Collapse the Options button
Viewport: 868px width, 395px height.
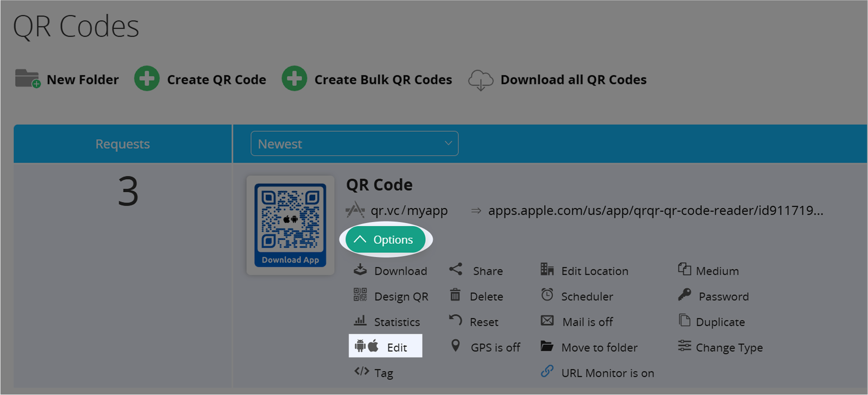click(386, 239)
